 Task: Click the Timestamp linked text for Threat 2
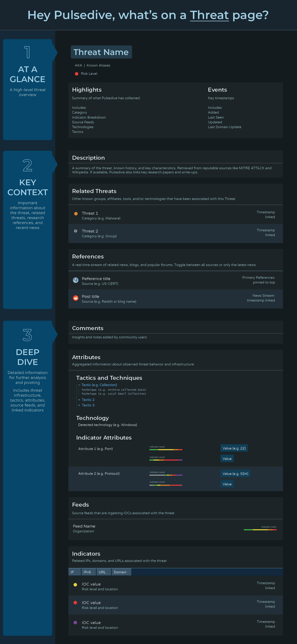click(x=266, y=233)
